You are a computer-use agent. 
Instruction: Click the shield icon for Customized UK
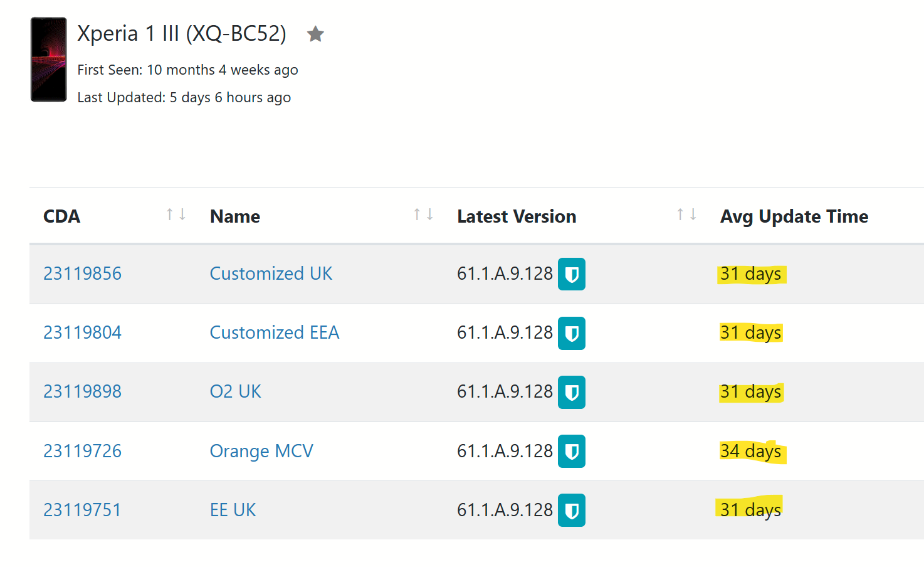(x=572, y=274)
